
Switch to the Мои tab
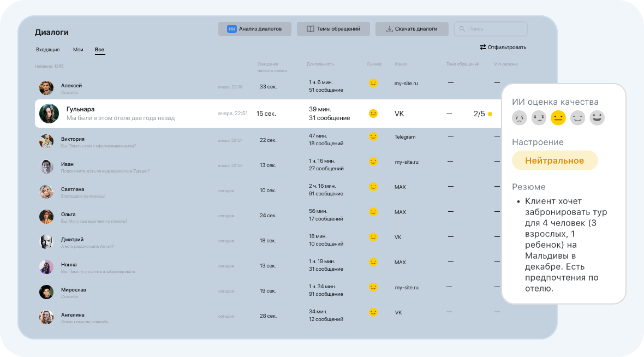coord(78,50)
